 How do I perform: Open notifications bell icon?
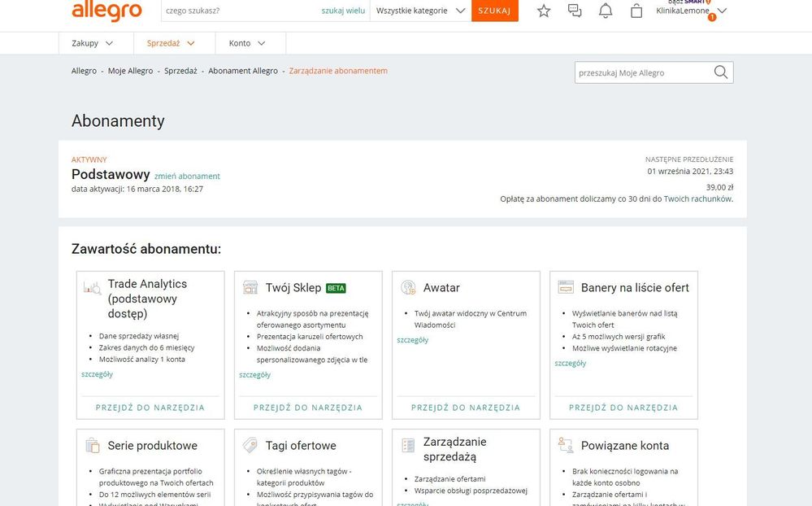(x=606, y=11)
